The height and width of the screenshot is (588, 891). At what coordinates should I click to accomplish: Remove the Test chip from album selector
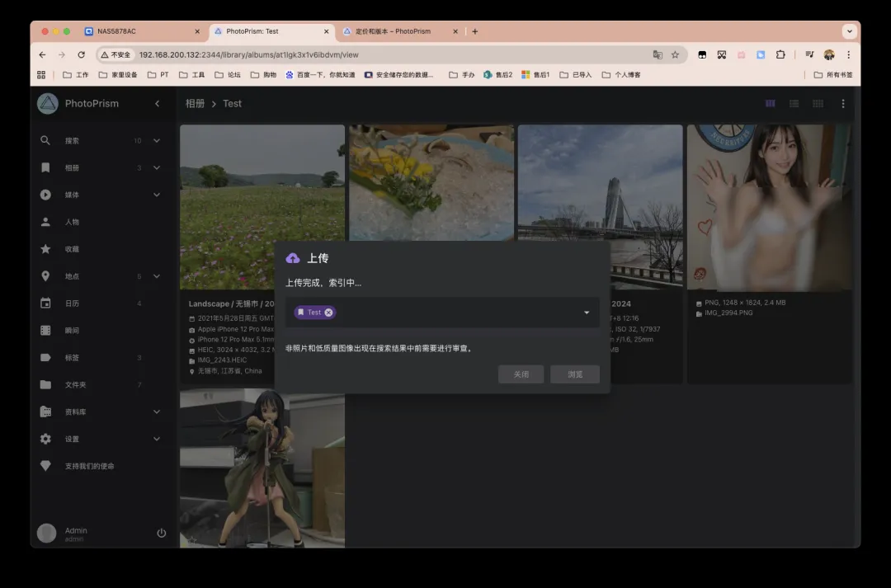(x=329, y=313)
